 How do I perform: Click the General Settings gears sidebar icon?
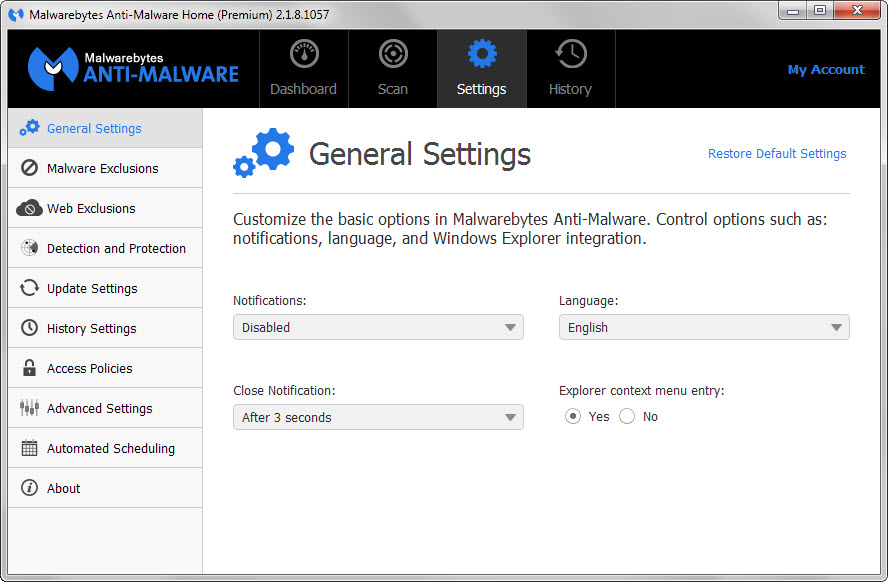coord(29,128)
